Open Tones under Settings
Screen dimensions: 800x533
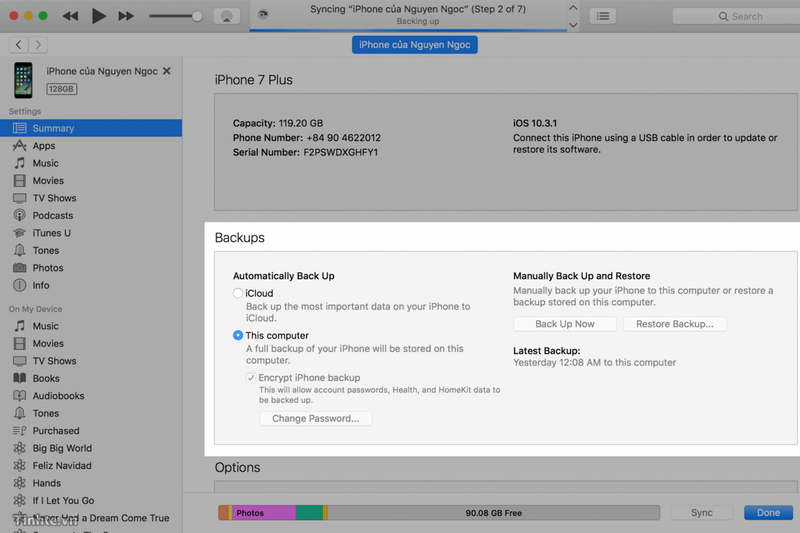[x=91, y=250]
